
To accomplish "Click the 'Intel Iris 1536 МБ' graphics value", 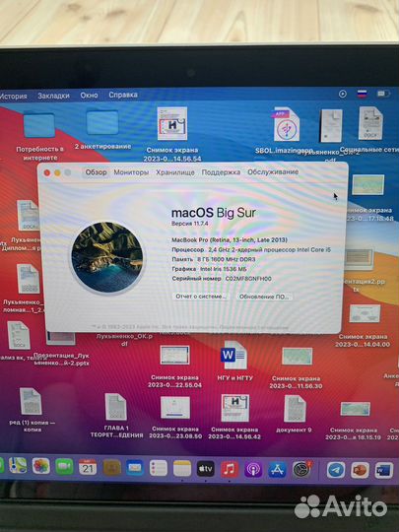I will [224, 269].
